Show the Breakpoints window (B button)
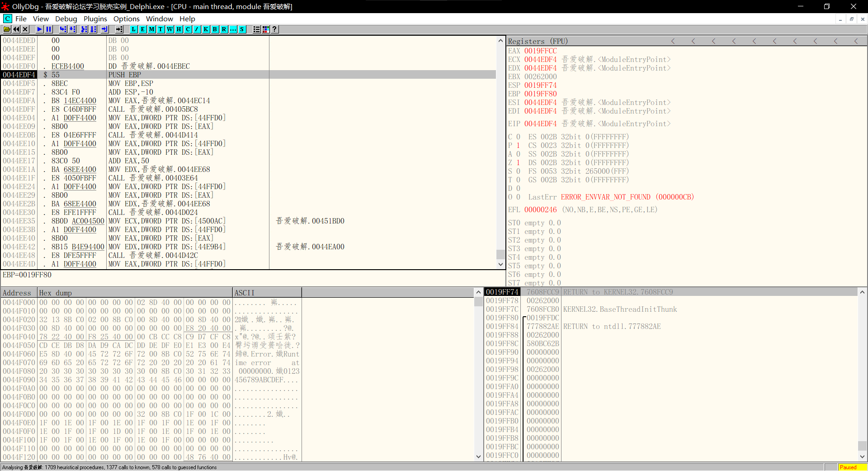Screen dimensions: 868x471 tap(215, 29)
